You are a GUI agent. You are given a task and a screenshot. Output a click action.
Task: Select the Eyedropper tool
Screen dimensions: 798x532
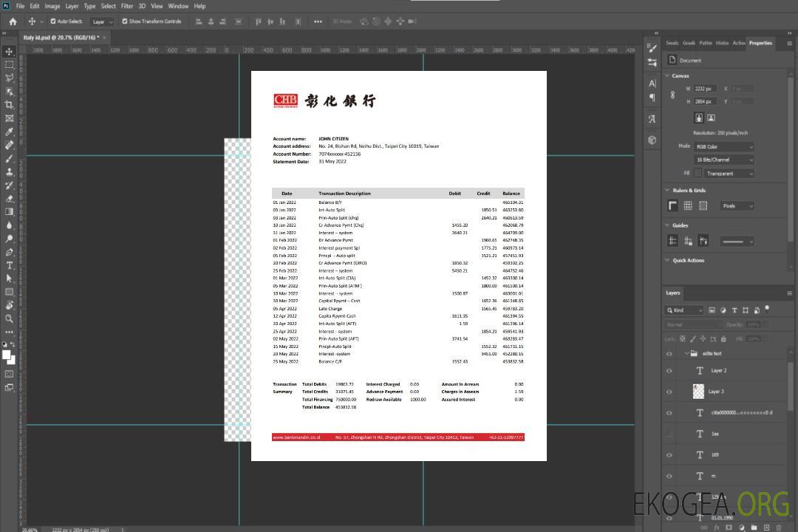coord(9,132)
